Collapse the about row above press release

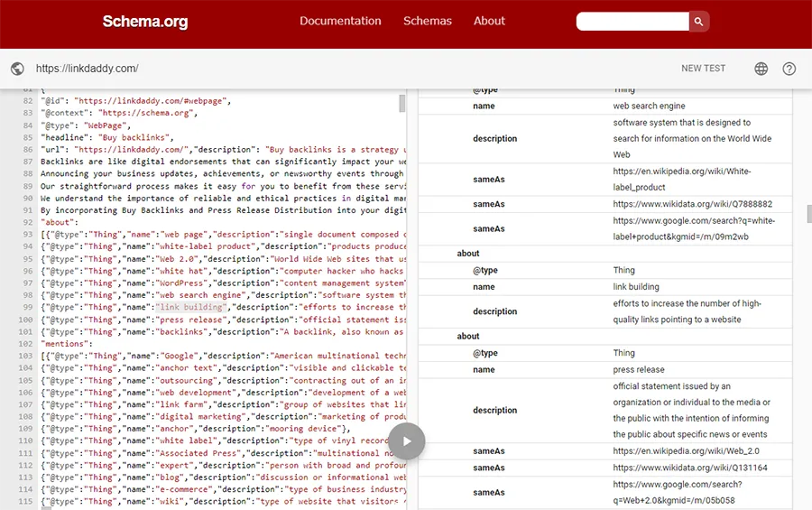point(468,337)
